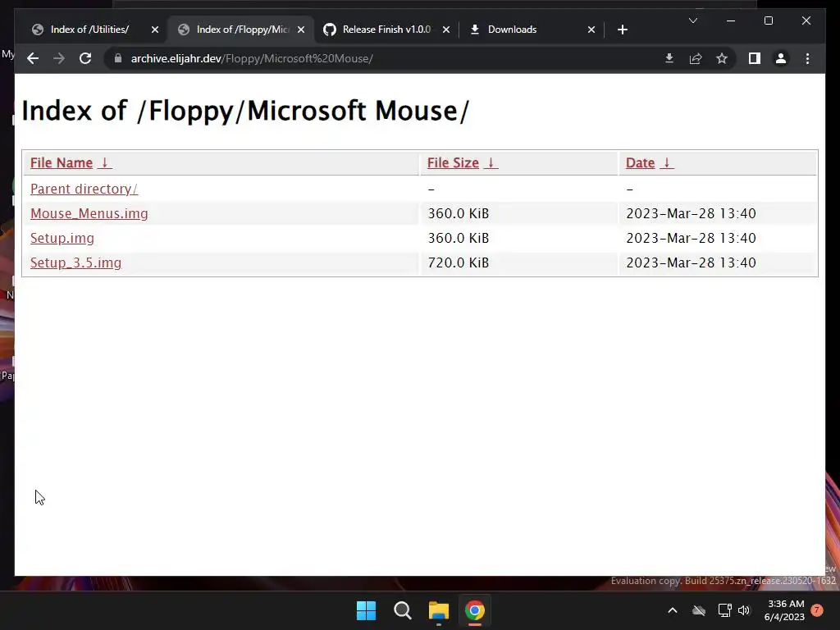Image resolution: width=840 pixels, height=630 pixels.
Task: Open taskbar Search
Action: pos(402,610)
